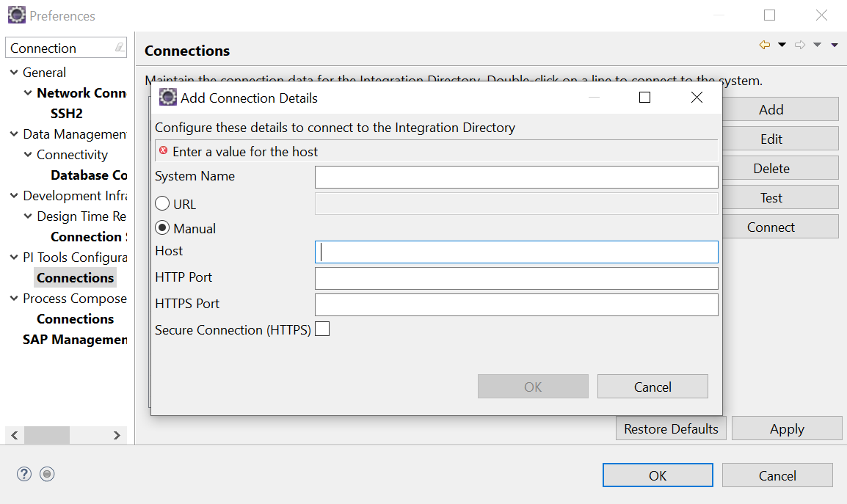The width and height of the screenshot is (847, 504).
Task: Select SSH2 in the preferences tree
Action: [x=67, y=114]
